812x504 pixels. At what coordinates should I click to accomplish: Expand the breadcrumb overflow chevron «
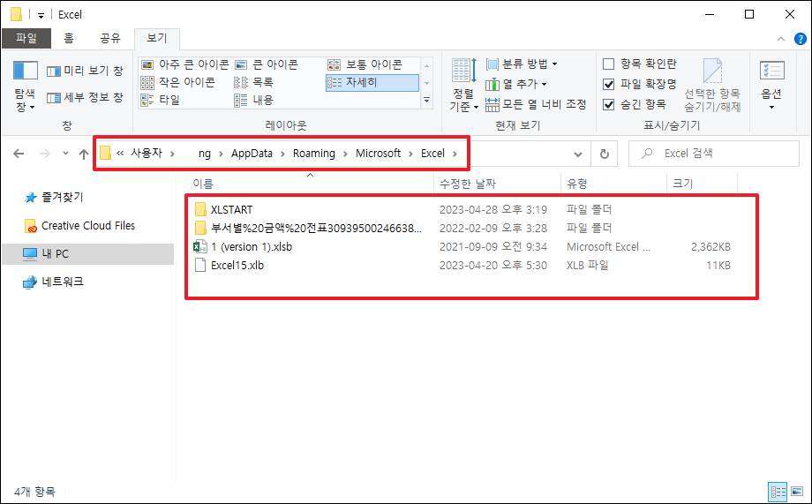pyautogui.click(x=120, y=154)
